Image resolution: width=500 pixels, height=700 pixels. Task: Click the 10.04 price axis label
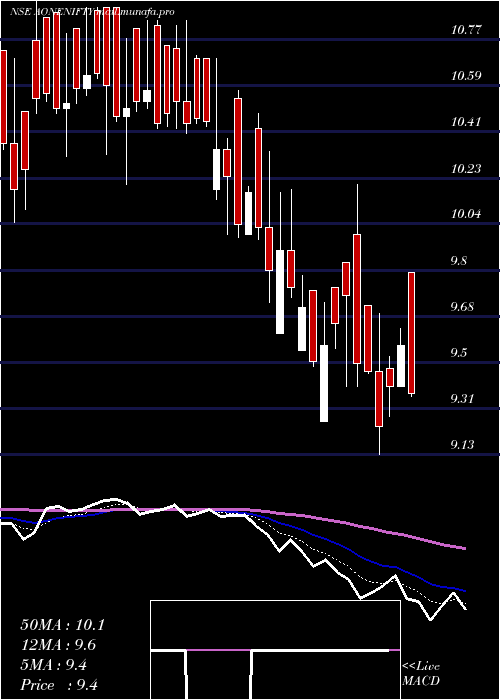click(x=467, y=214)
